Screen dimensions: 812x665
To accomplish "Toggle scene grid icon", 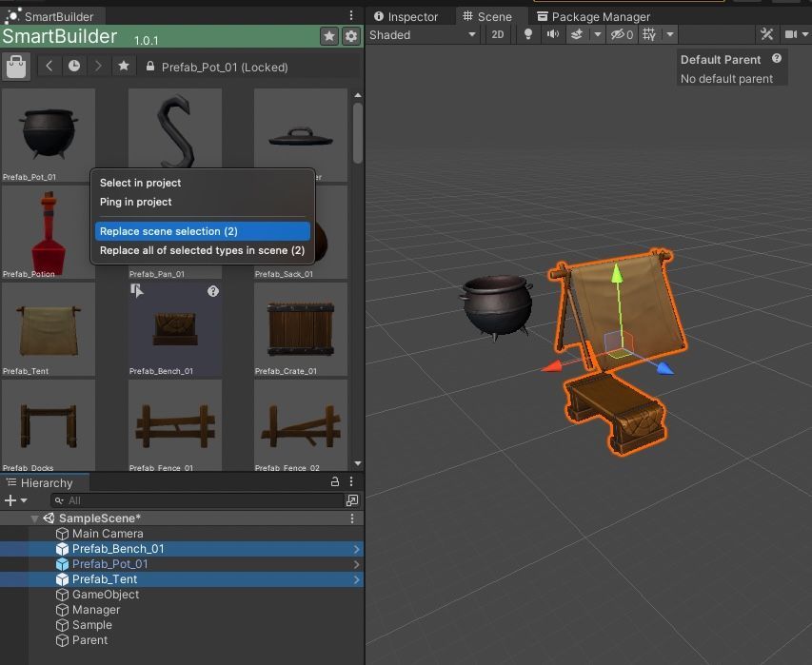I will 649,34.
